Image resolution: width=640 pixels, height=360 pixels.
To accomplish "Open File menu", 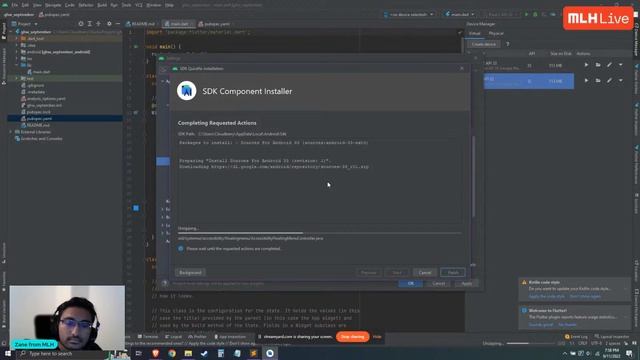I will point(15,5).
